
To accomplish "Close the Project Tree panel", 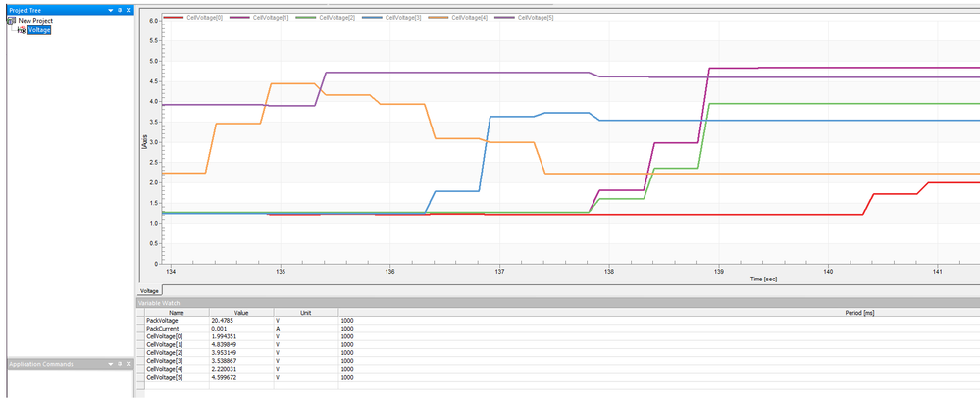I will 129,11.
